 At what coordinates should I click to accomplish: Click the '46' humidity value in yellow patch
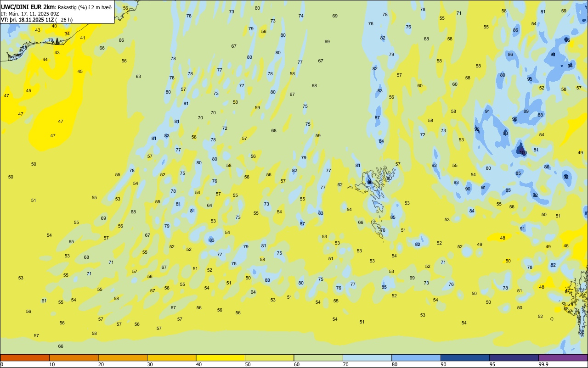pos(566,245)
